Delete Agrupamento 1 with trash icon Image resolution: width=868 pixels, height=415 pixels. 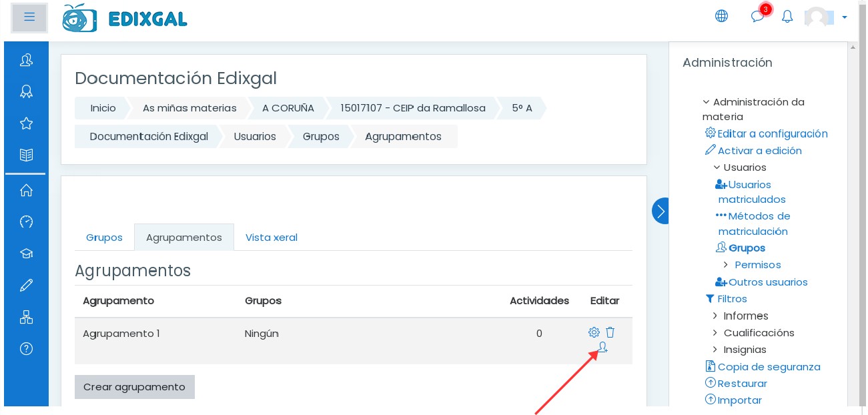coord(610,332)
